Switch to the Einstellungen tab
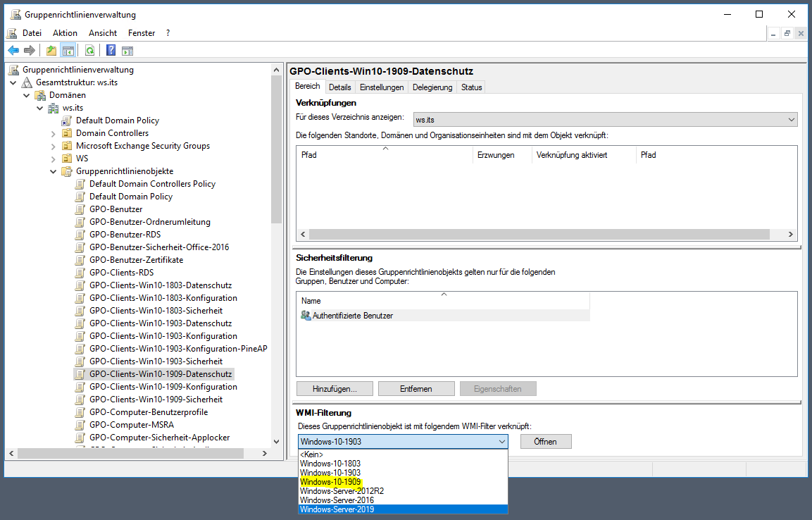 tap(382, 87)
